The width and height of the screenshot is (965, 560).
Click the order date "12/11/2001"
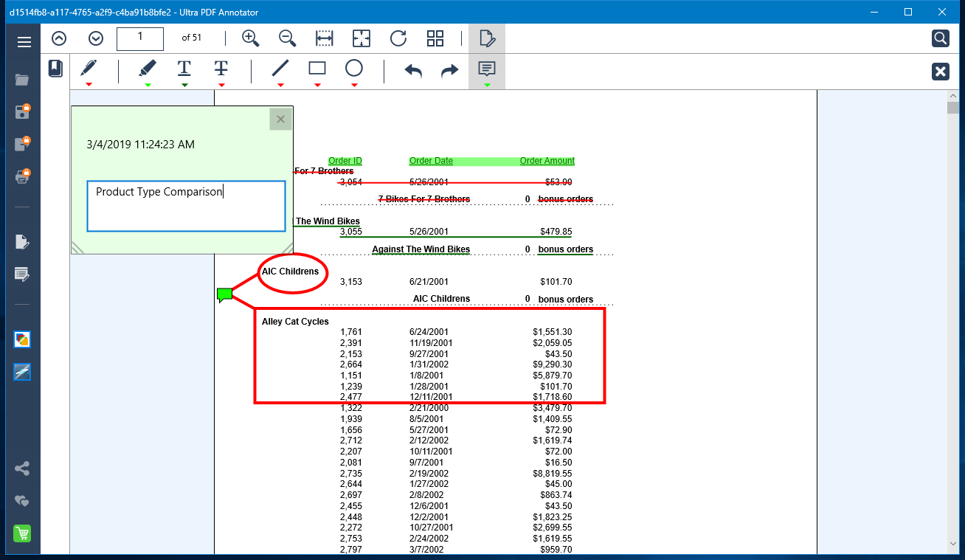click(x=431, y=397)
